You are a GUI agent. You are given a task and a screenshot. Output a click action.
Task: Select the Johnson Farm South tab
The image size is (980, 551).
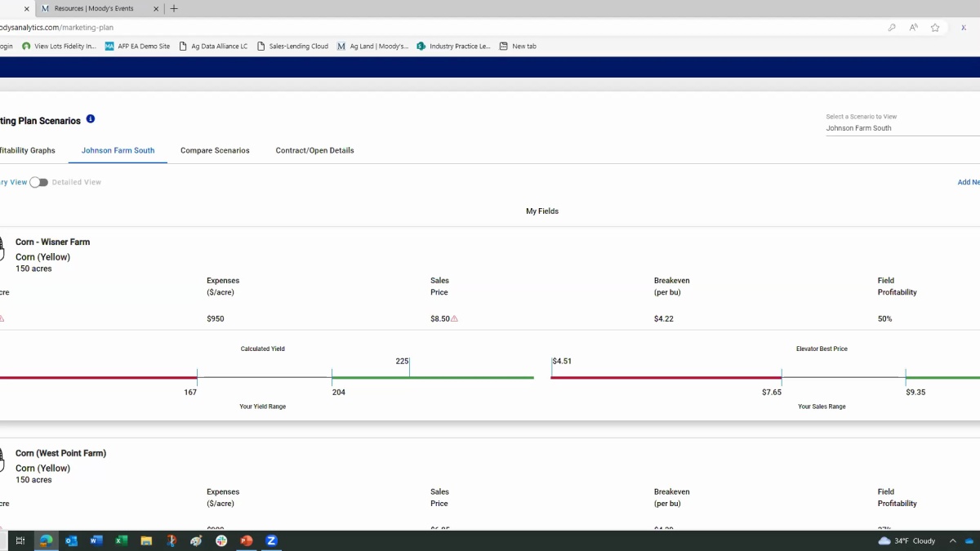118,150
